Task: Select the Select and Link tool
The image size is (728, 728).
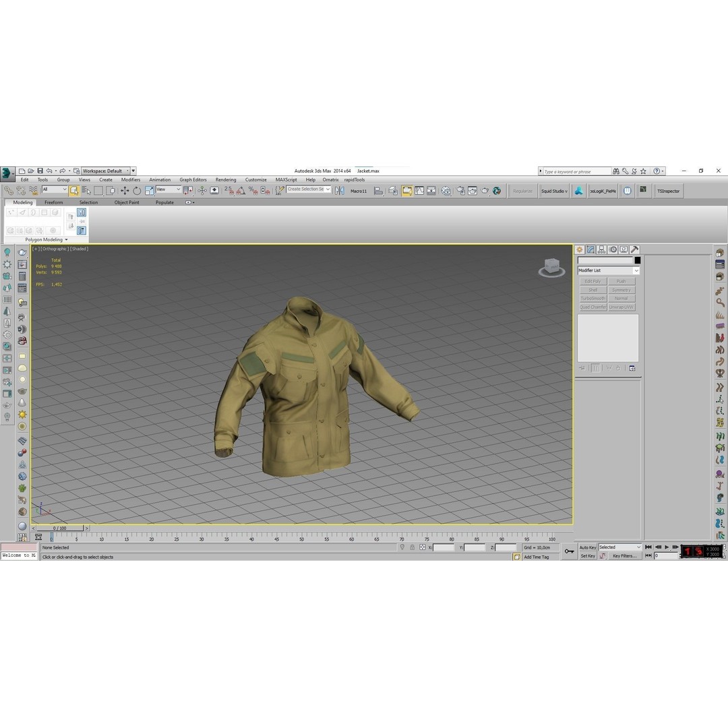Action: [x=8, y=190]
